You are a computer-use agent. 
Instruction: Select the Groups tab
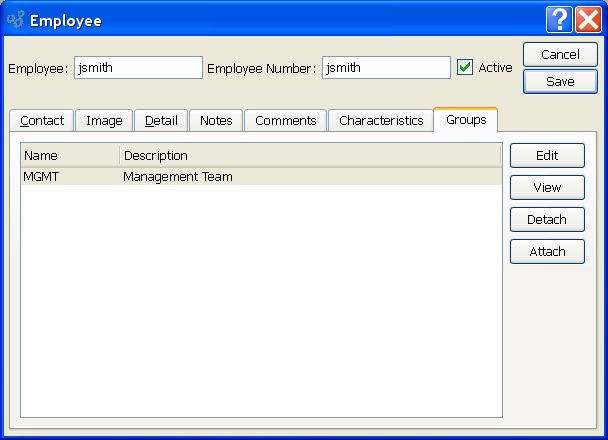pyautogui.click(x=466, y=120)
